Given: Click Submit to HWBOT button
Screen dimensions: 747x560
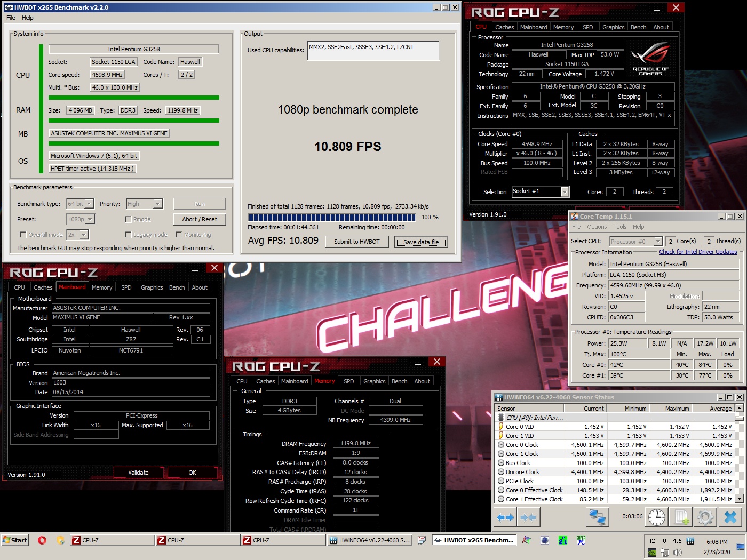Looking at the screenshot, I should click(357, 242).
